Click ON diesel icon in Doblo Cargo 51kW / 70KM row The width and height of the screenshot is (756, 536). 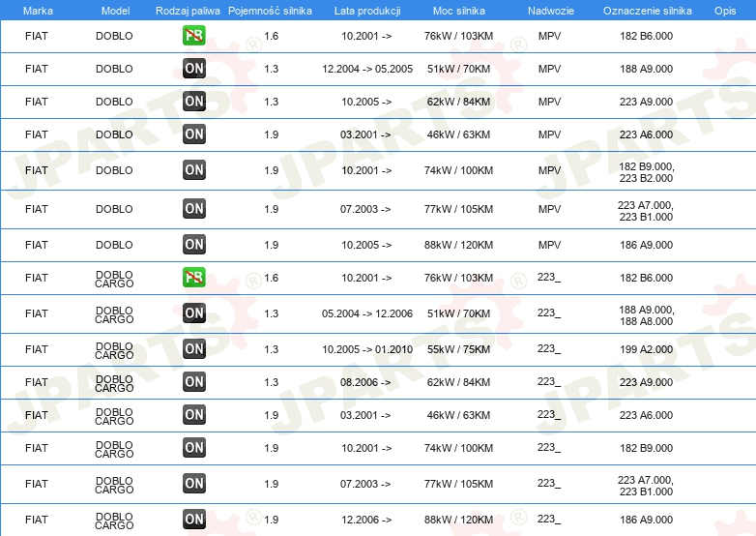(193, 313)
